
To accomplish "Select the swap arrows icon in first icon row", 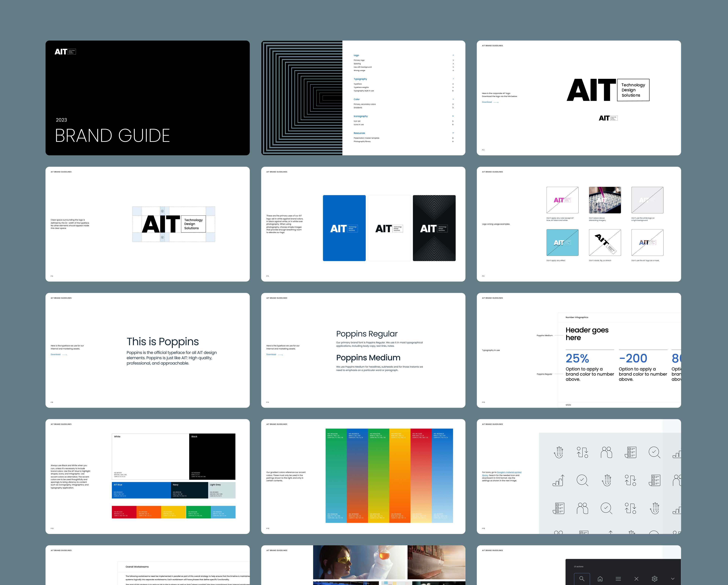I will (582, 452).
